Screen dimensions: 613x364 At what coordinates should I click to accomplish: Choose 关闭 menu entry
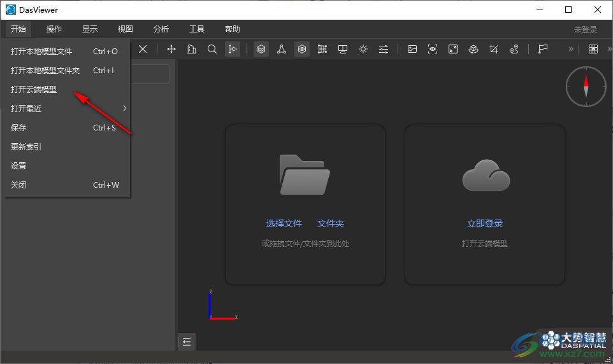pyautogui.click(x=68, y=185)
